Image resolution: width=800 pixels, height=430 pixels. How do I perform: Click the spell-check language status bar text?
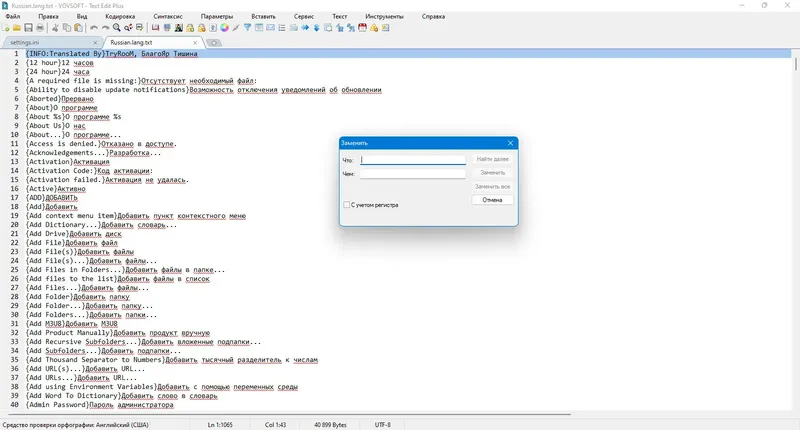coord(76,424)
